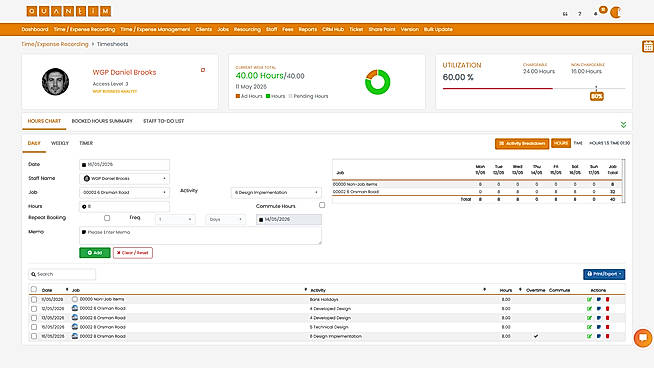Screen dimensions: 654x368
Task: Click the 80% utilization target marker
Action: tap(596, 96)
